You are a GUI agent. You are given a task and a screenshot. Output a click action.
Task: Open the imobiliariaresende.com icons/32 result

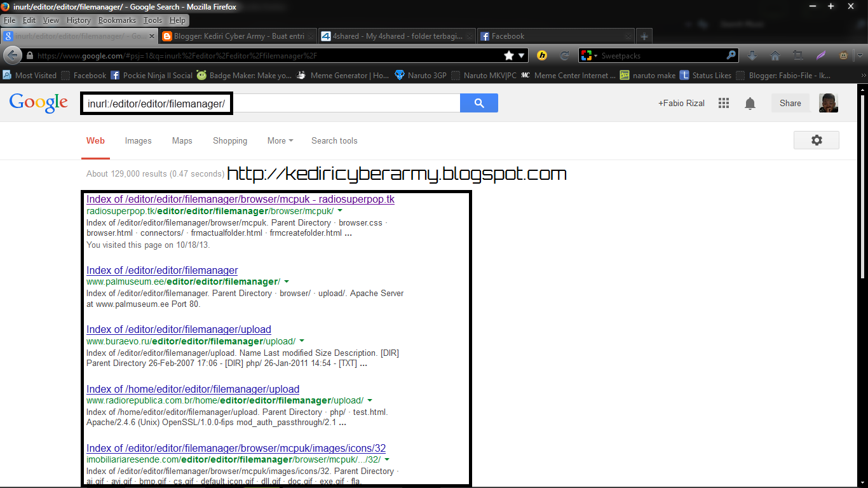coord(236,449)
